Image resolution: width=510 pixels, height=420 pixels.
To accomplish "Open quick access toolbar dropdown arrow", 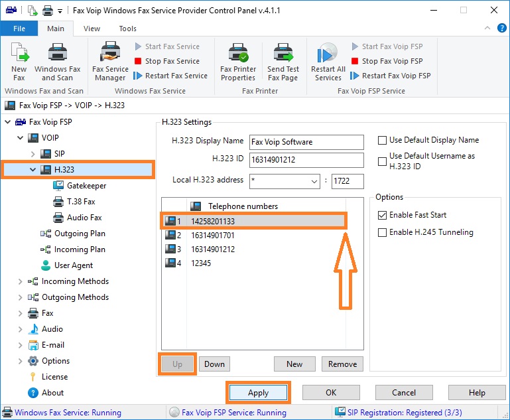I will click(60, 11).
